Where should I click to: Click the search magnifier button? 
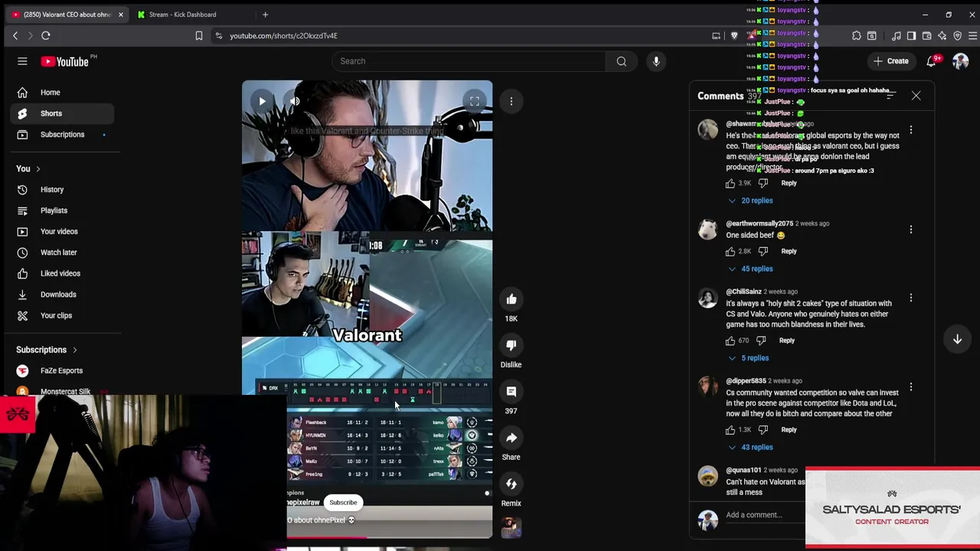tap(622, 61)
